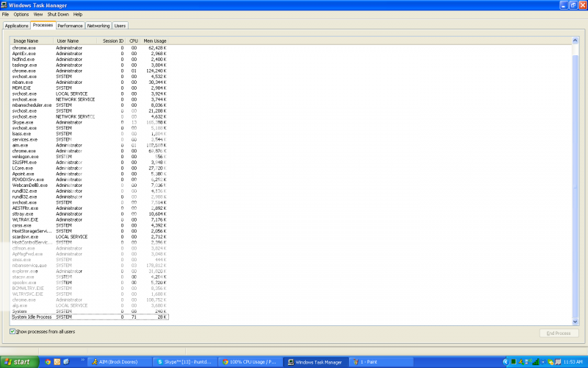Select the WebcamDell8.exe process
Screen dimensions: 588x368
(x=90, y=185)
